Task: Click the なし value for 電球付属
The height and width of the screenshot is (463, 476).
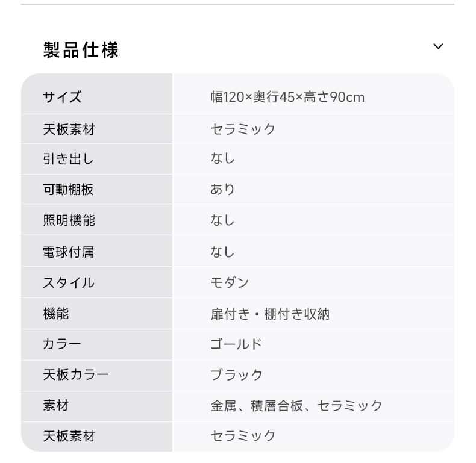Action: [x=223, y=252]
